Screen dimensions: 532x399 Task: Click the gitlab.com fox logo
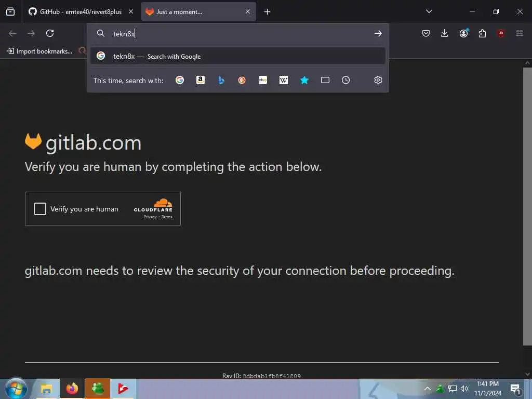[x=33, y=141]
